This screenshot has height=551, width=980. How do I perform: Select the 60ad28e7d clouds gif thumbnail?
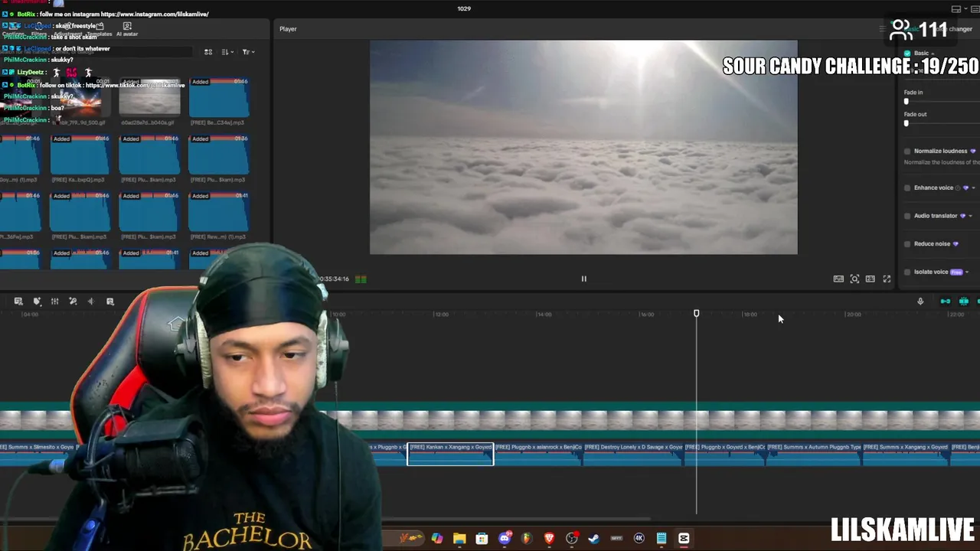point(149,96)
